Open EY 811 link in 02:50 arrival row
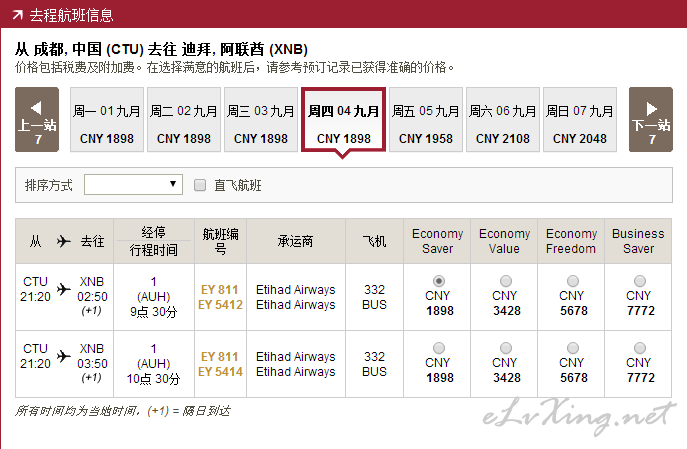The width and height of the screenshot is (687, 449). coord(220,290)
